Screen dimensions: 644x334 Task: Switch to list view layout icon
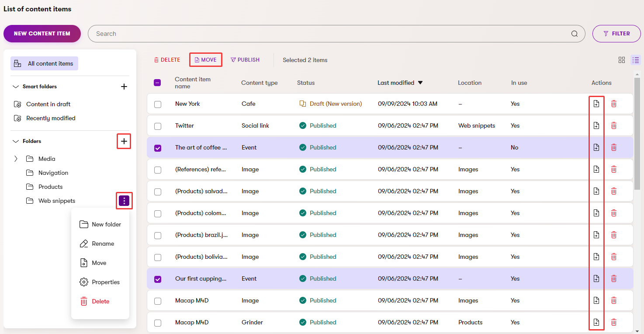[x=636, y=60]
